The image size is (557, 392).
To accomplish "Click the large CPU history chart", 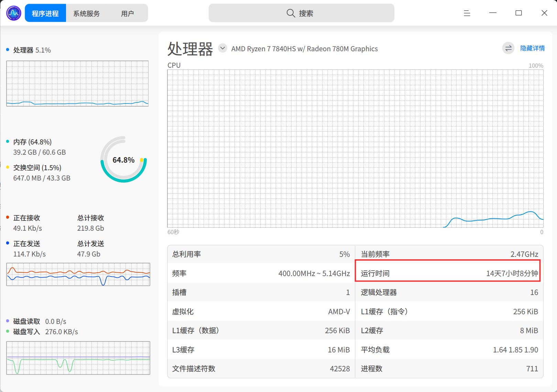I will [x=355, y=149].
